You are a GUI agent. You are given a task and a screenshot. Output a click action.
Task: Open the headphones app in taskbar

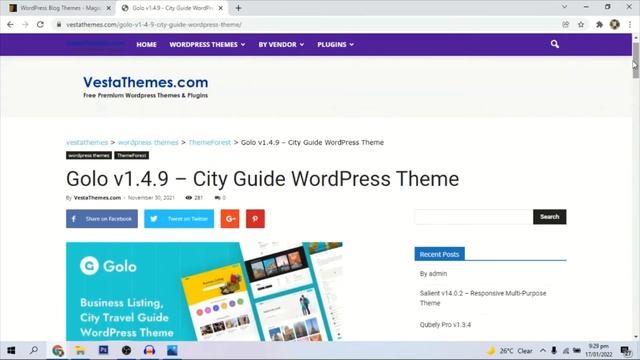149,351
